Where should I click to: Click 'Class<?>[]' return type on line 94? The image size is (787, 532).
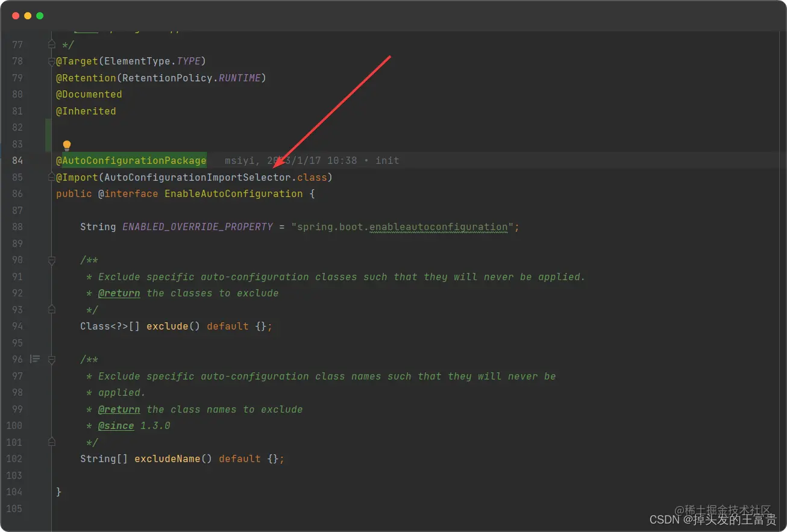pyautogui.click(x=110, y=326)
